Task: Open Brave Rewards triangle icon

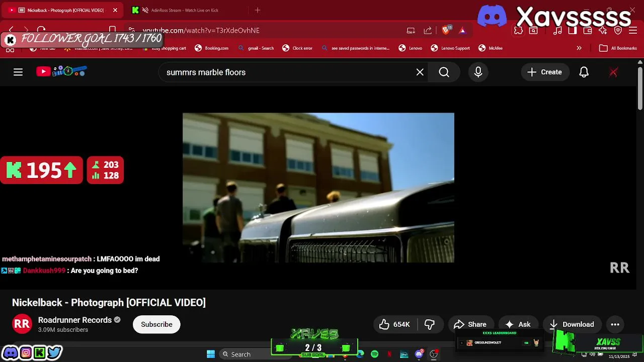Action: click(x=462, y=30)
